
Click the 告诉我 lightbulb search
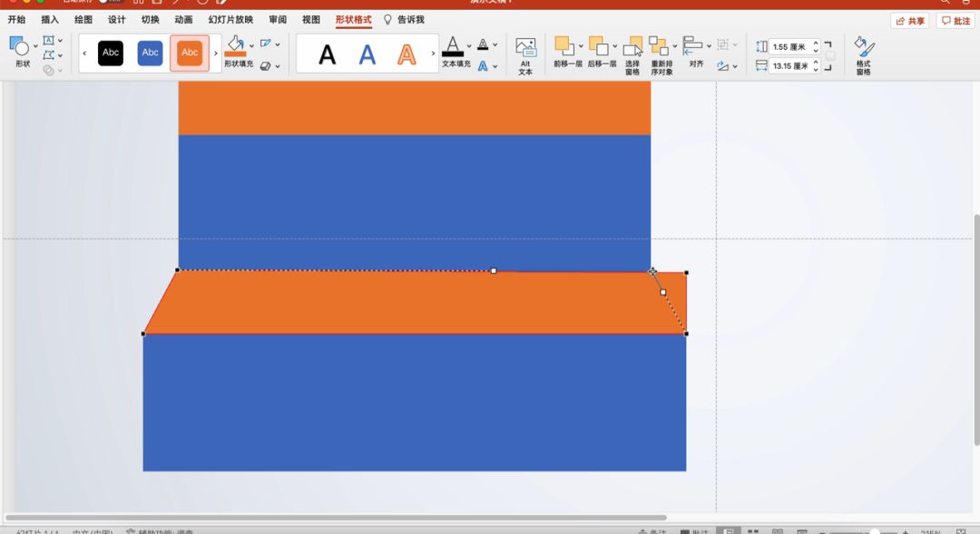click(404, 19)
